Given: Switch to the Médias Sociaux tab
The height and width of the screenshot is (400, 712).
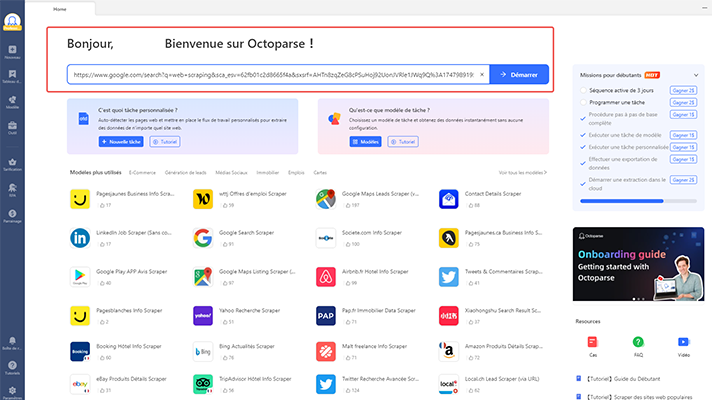Looking at the screenshot, I should point(231,173).
